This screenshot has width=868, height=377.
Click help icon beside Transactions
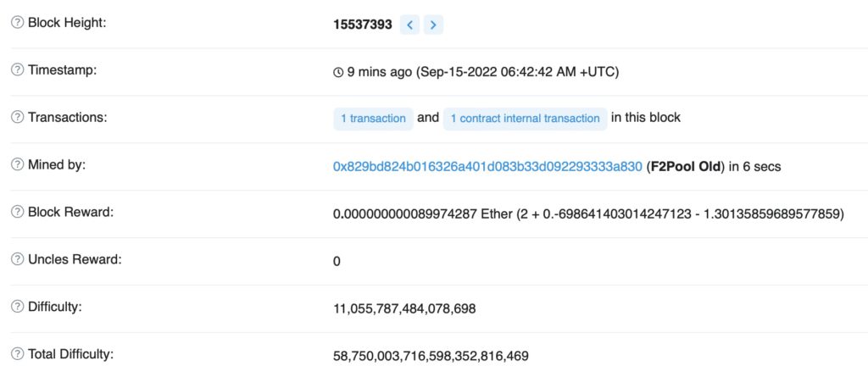coord(18,118)
